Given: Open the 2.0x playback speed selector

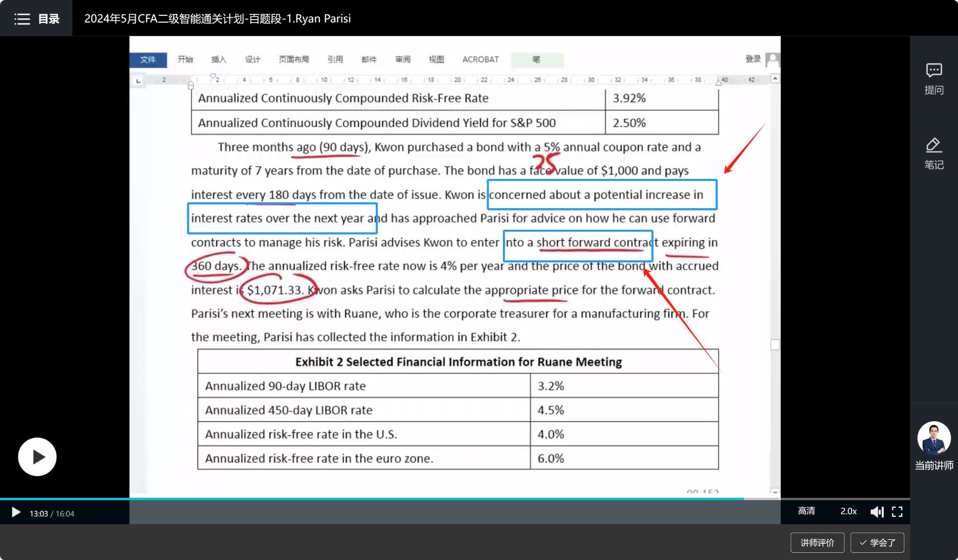Looking at the screenshot, I should [x=848, y=511].
